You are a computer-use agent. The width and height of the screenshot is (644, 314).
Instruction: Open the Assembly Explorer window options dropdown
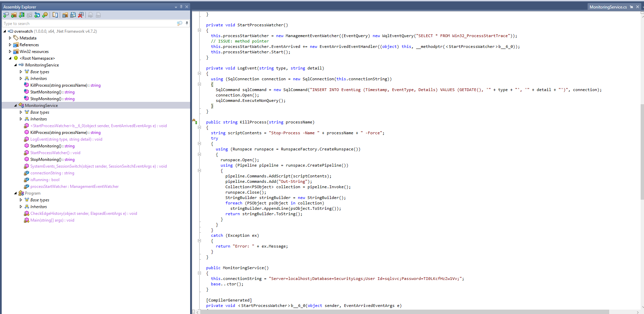(x=176, y=7)
